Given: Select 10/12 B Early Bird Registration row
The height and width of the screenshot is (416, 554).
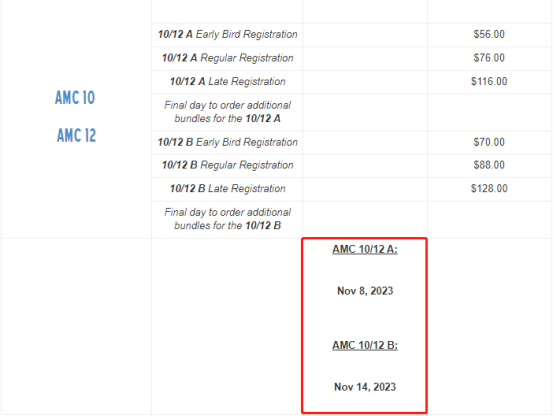Looking at the screenshot, I should click(x=352, y=142).
